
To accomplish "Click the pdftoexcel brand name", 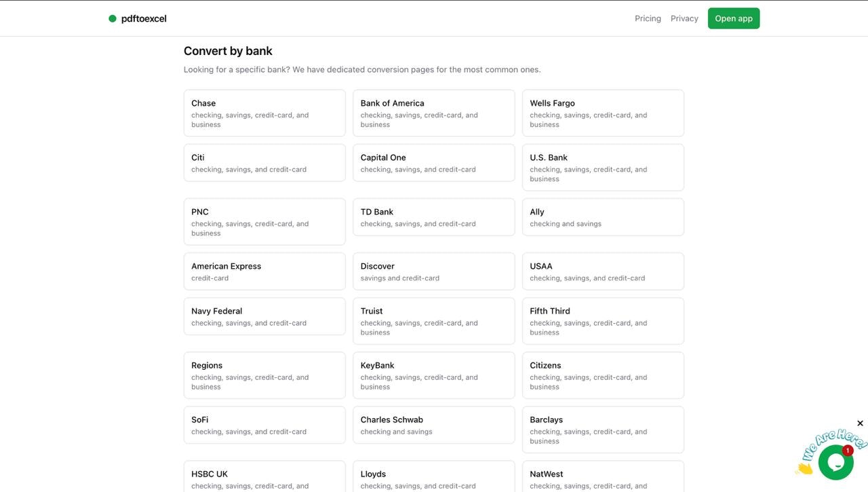I will click(x=144, y=18).
